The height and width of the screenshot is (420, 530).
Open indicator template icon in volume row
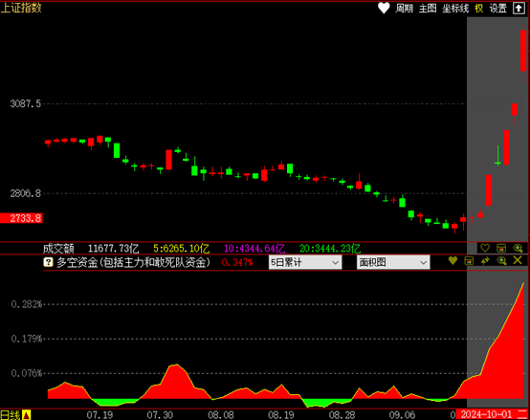[x=501, y=248]
